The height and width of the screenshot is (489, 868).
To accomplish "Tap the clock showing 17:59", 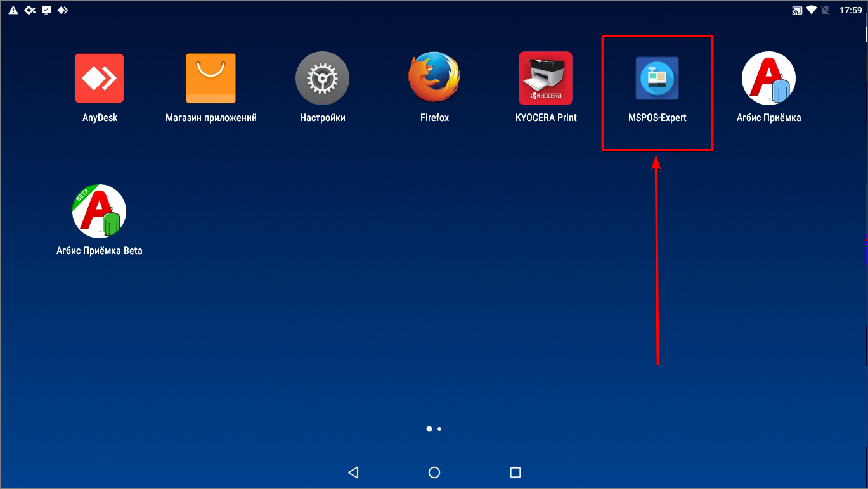I will [850, 10].
